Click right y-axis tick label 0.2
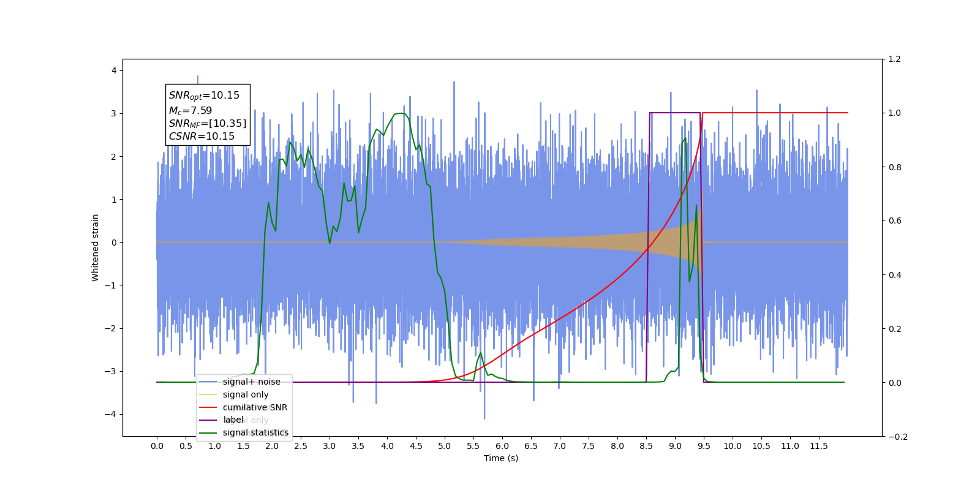The width and height of the screenshot is (980, 490). tap(895, 329)
